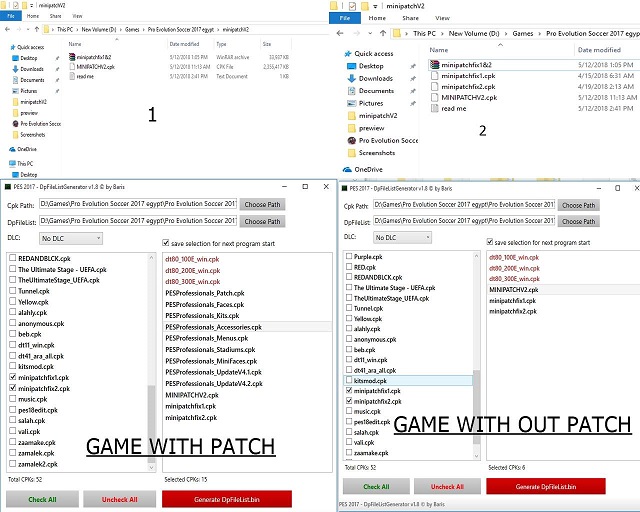Select read me document in right Explorer window

click(x=453, y=109)
